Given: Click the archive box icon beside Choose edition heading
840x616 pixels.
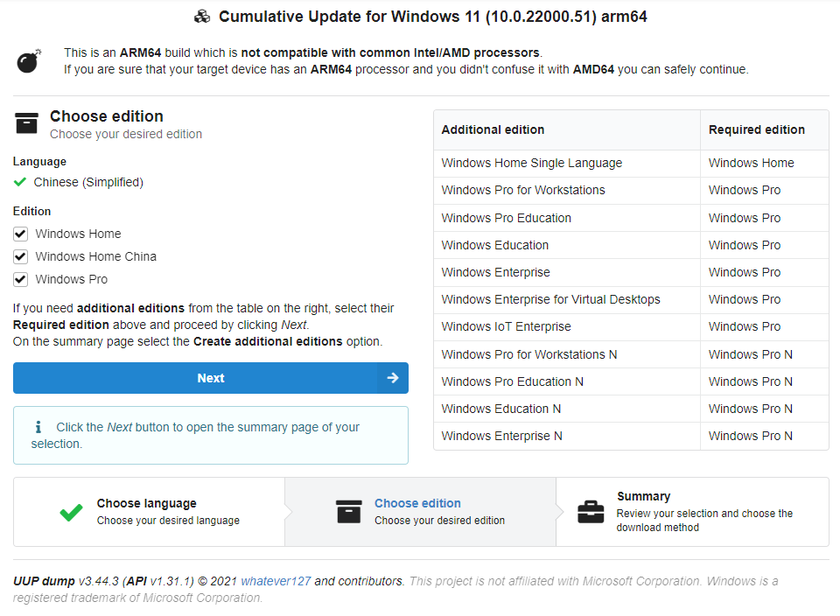Looking at the screenshot, I should (x=27, y=123).
